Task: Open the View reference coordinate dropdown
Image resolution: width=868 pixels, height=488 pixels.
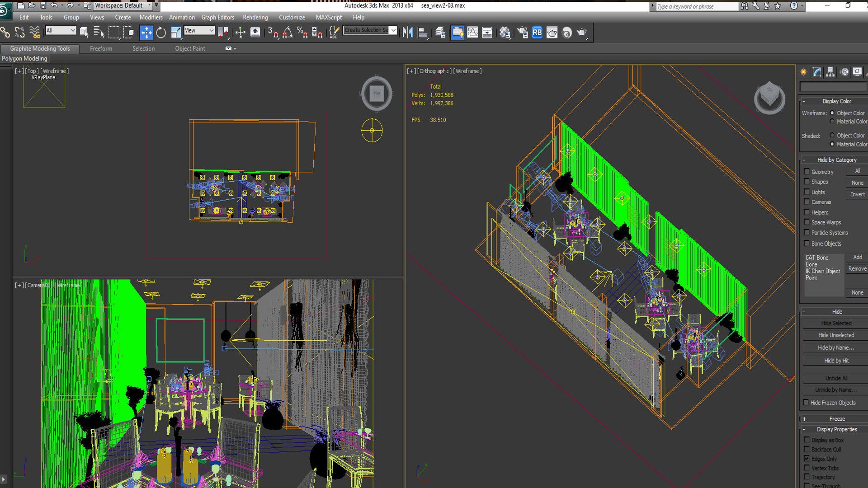Action: coord(199,30)
